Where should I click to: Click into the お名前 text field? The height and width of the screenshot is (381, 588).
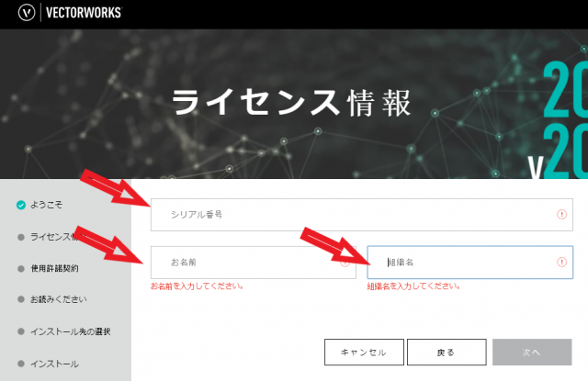pos(248,263)
